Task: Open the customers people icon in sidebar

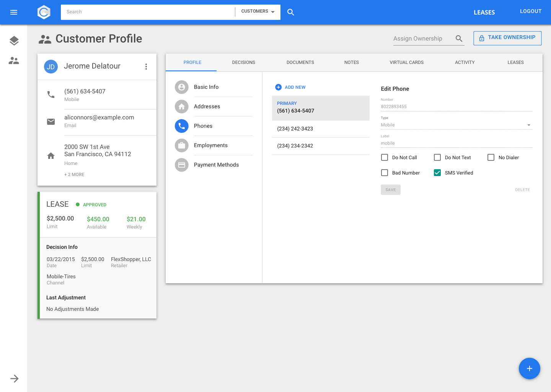Action: 14,60
